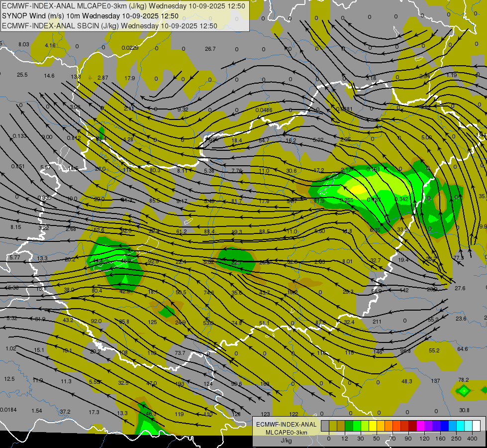Click the cyan legend swatch above 250

point(461,426)
